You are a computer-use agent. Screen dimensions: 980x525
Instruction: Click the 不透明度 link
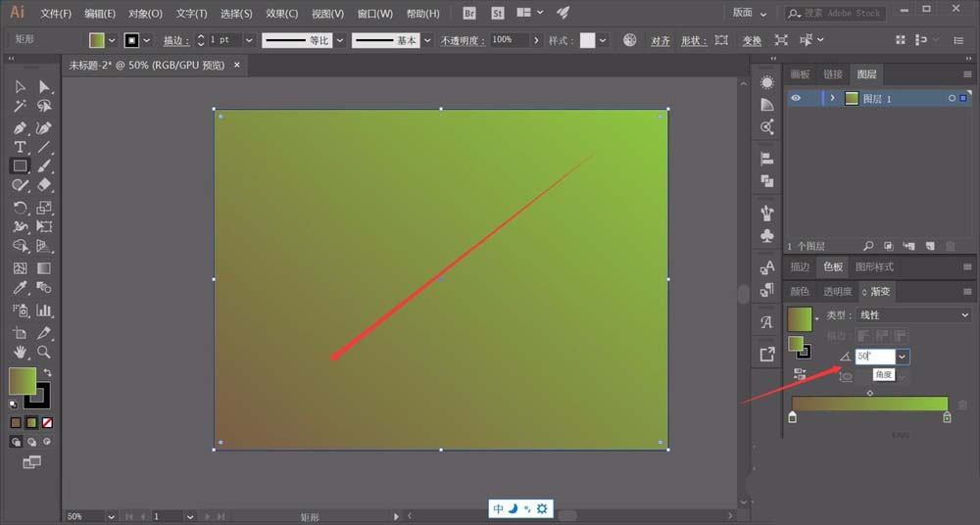(463, 40)
